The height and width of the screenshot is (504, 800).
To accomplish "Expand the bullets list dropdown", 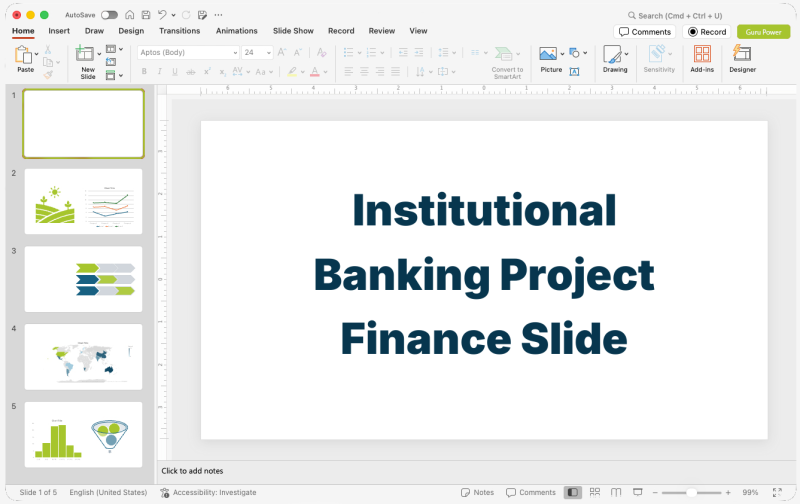I will 359,53.
